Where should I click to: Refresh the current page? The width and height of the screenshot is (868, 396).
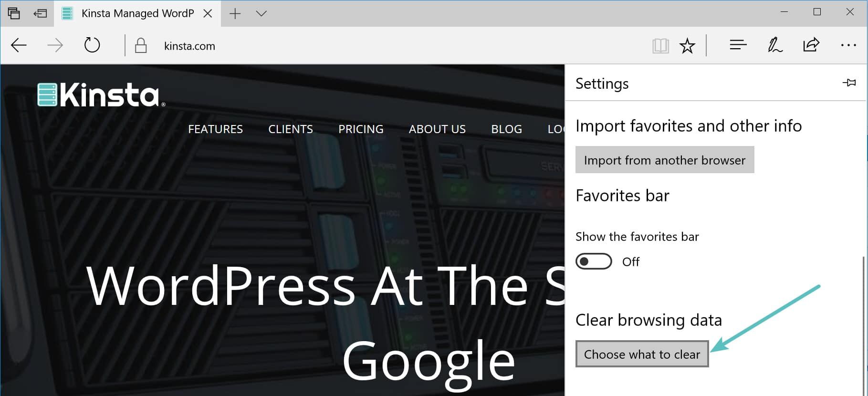click(x=92, y=46)
